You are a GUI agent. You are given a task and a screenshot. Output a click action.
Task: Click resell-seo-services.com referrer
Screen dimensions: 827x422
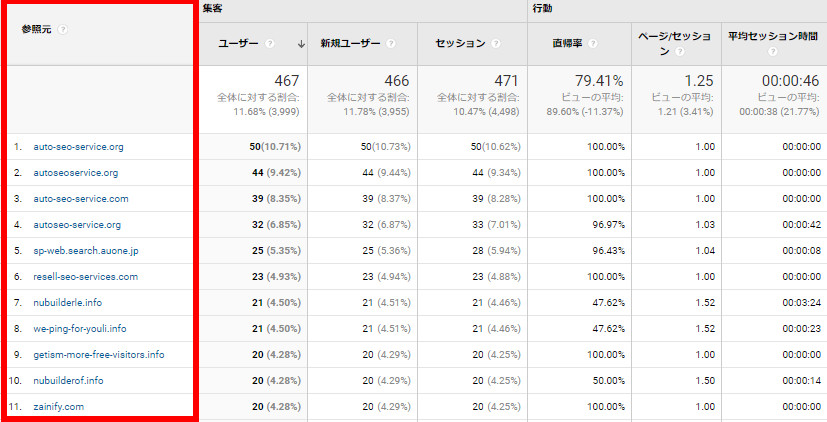pyautogui.click(x=85, y=276)
